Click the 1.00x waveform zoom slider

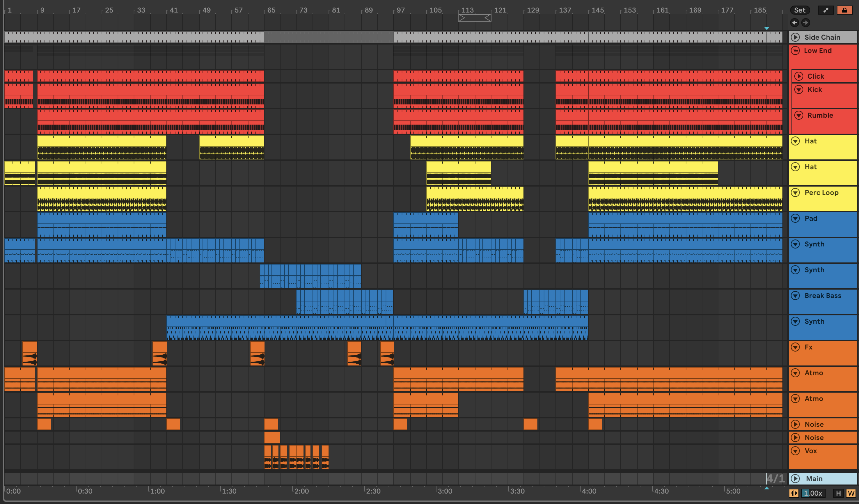point(813,493)
